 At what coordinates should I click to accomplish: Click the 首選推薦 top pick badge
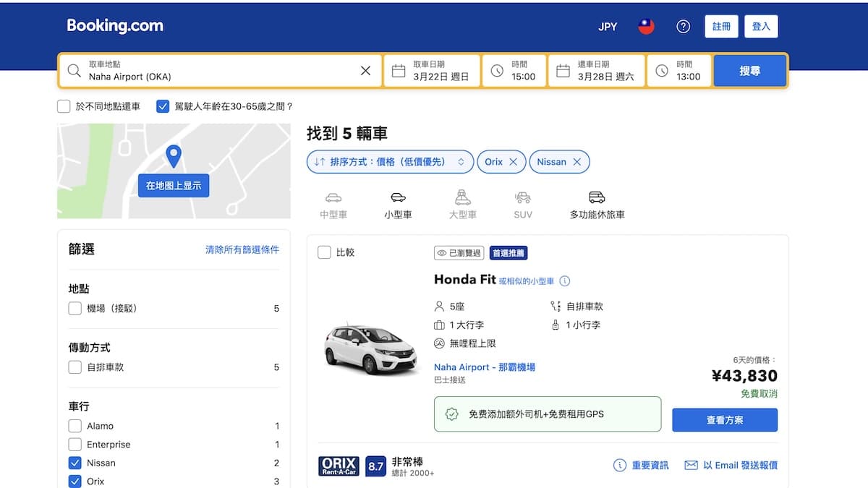click(x=509, y=253)
